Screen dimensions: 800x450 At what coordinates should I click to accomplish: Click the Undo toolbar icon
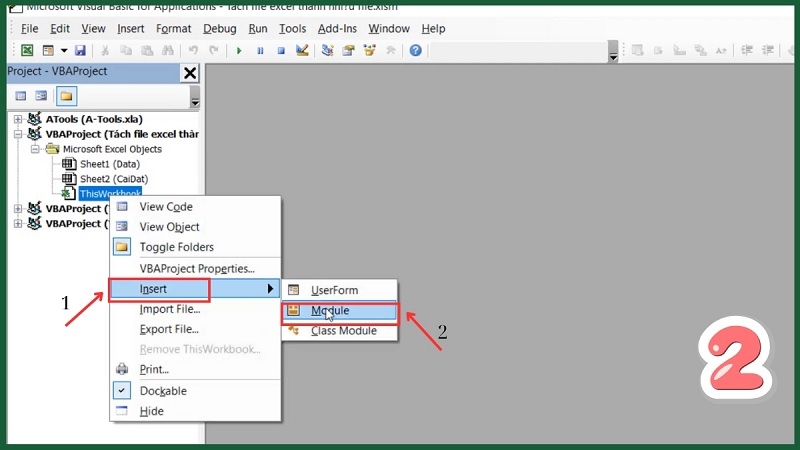pyautogui.click(x=193, y=50)
